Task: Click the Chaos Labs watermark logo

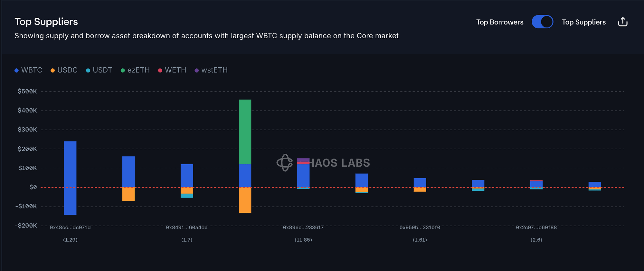Action: [x=285, y=162]
